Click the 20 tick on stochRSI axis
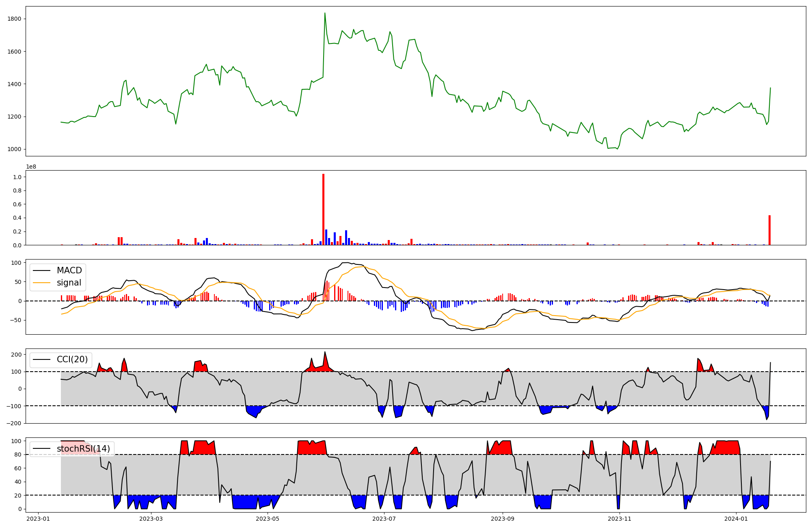The width and height of the screenshot is (812, 528). coord(18,496)
